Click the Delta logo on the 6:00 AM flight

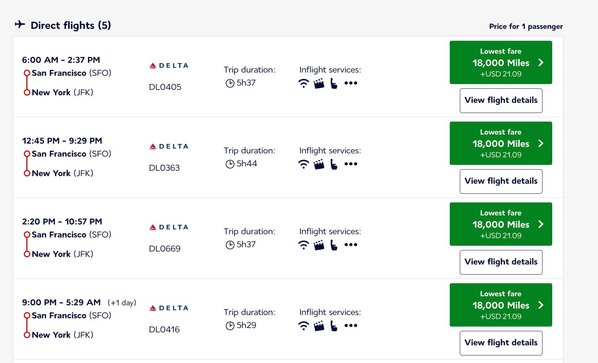coord(169,66)
